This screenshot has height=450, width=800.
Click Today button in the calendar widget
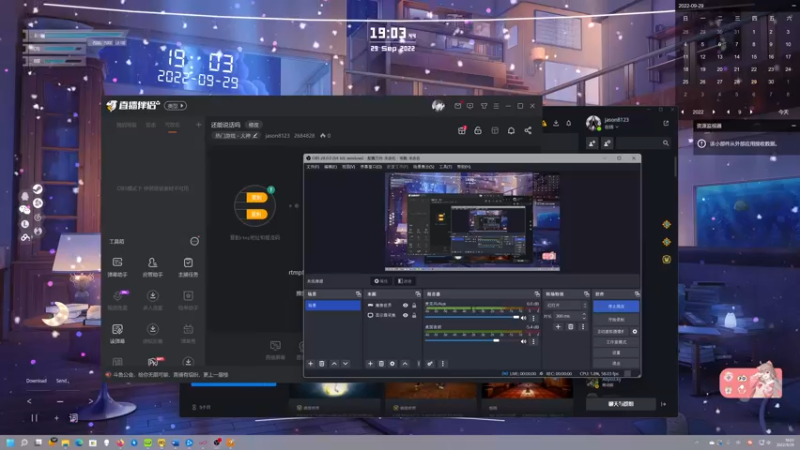point(783,112)
